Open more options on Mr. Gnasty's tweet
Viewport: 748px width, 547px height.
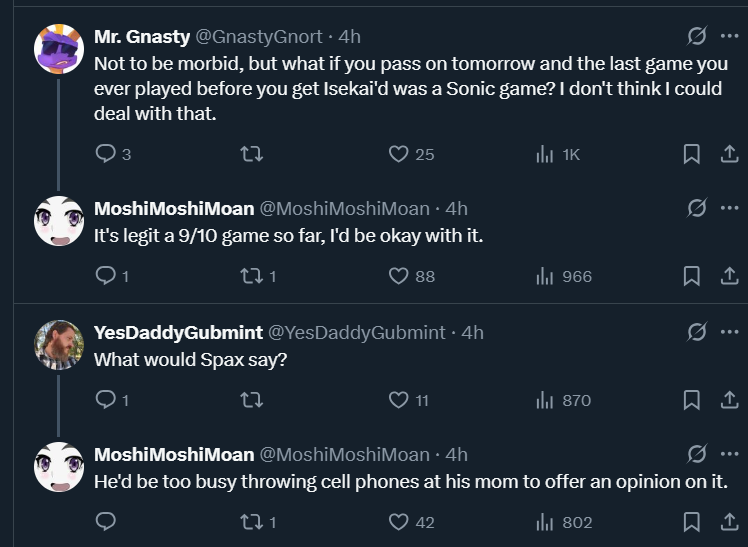729,37
